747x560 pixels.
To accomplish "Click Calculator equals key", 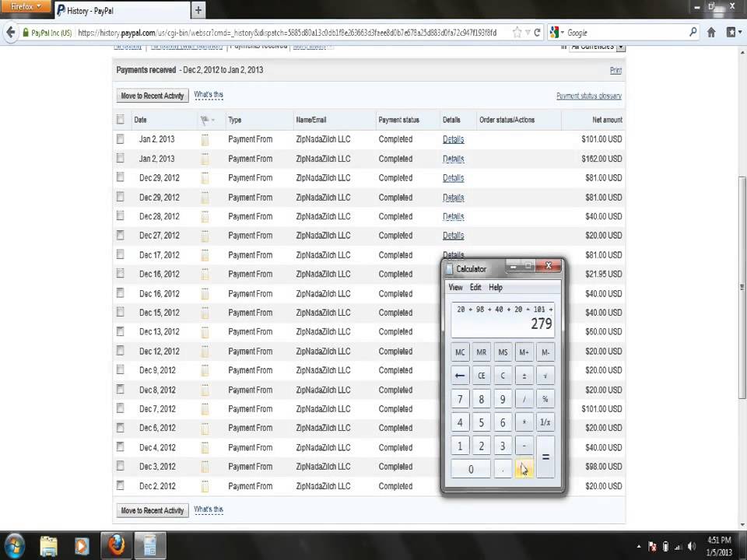I will coord(545,457).
